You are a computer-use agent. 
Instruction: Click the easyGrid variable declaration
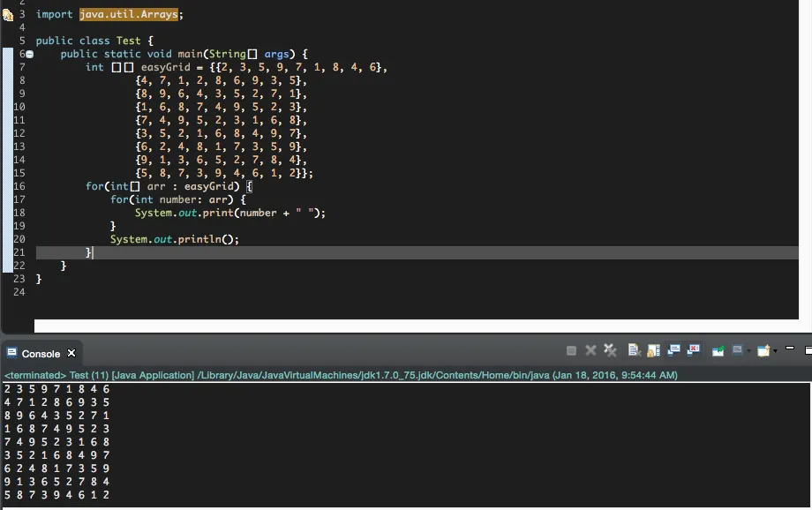[165, 67]
